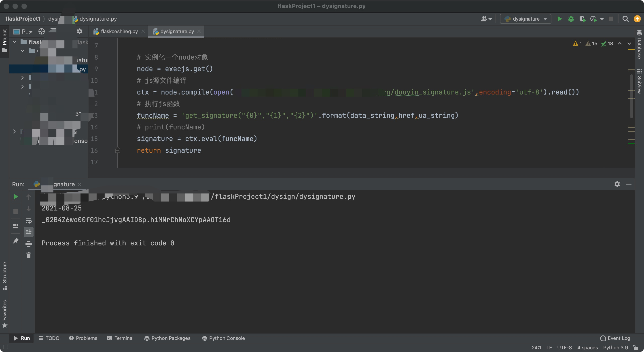Click the typo count 18 indicator
Screen dimensions: 644x352
(x=607, y=44)
